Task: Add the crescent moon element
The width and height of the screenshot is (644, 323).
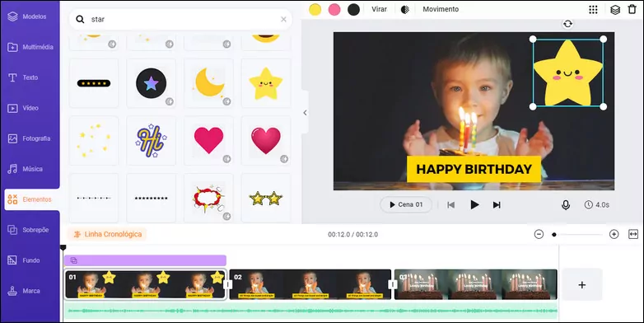Action: (208, 83)
